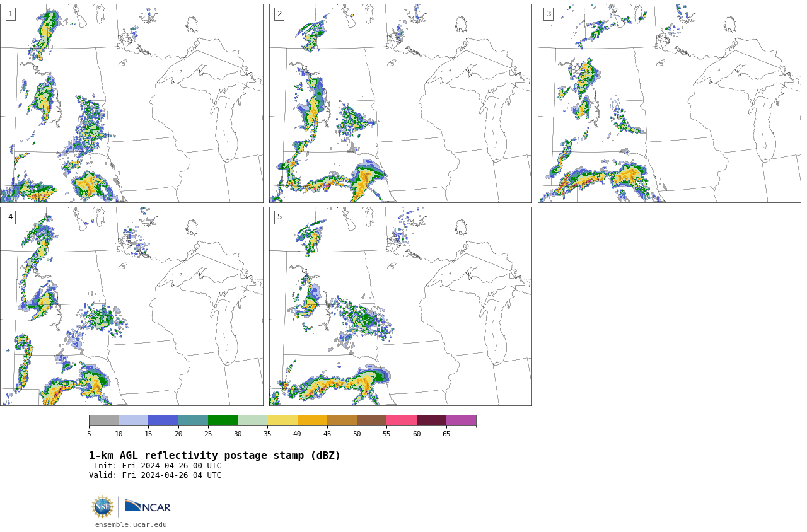Click the gray 5-10 dBZ color swatch

click(103, 420)
